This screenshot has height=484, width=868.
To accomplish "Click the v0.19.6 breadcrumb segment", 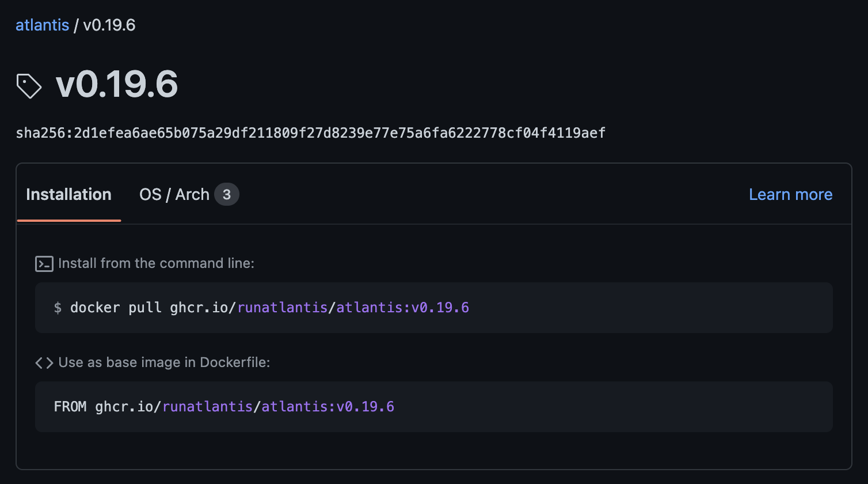I will [110, 25].
